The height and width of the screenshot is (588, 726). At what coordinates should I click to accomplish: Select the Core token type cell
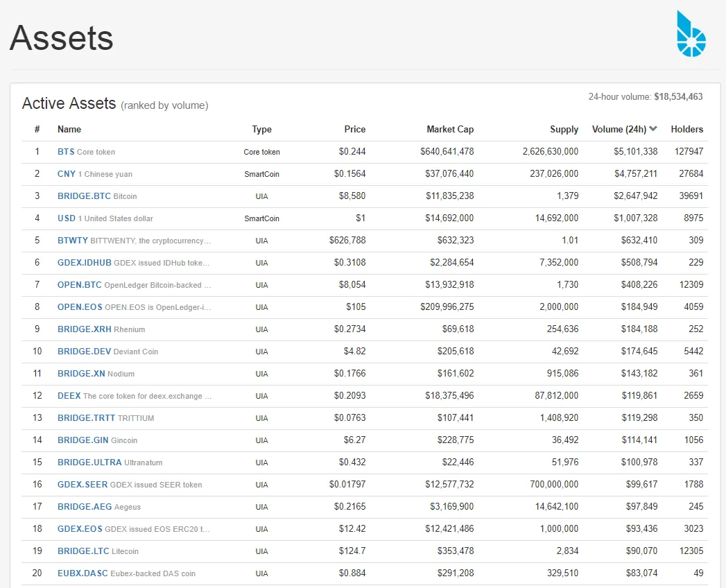coord(261,152)
